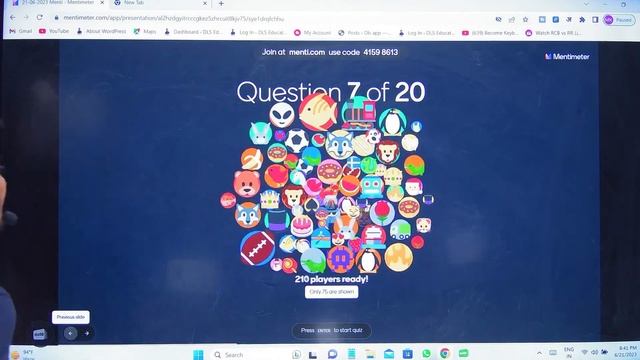Click the taskbar Search box

[x=249, y=355]
